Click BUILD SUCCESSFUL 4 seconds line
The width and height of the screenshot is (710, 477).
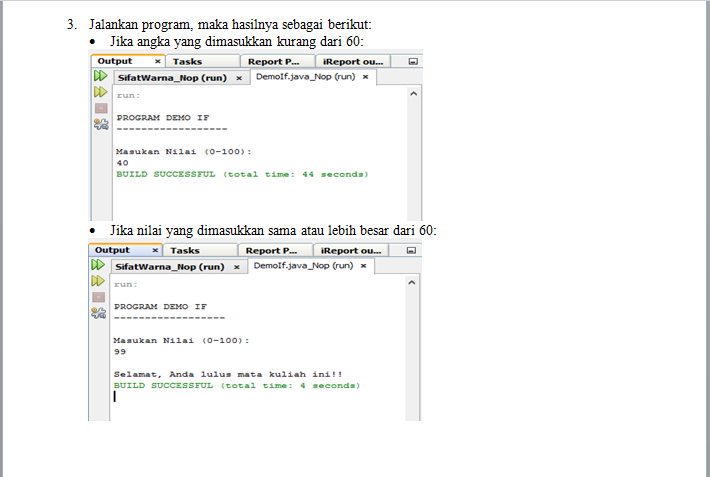click(x=237, y=386)
